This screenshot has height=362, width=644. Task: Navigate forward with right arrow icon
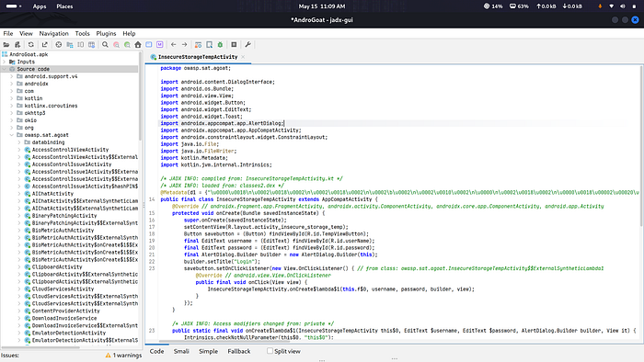click(184, 45)
